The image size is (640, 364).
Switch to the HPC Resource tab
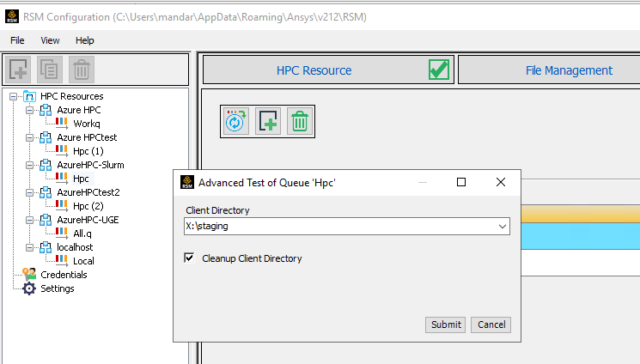pos(328,70)
